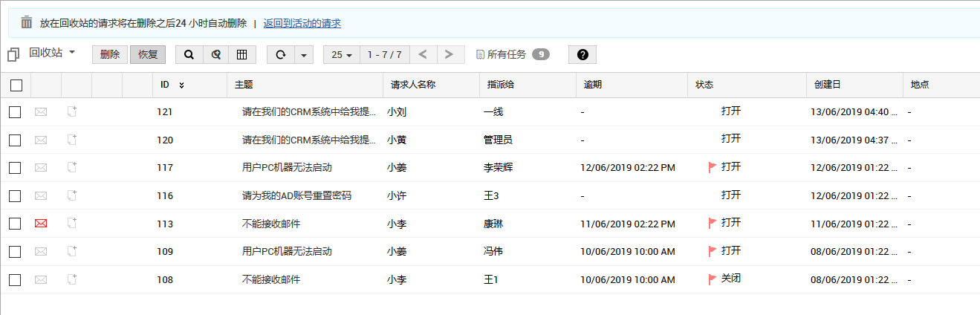
Task: Go to next page arrow
Action: (x=449, y=55)
